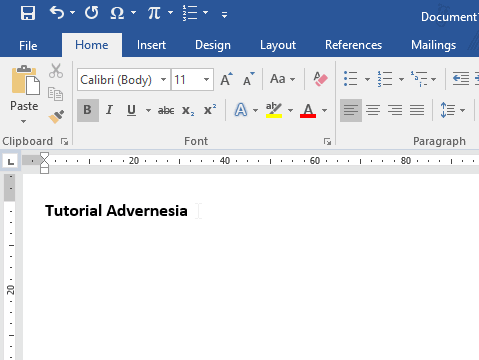Viewport: 479px width, 360px height.
Task: Insert a symbol with the Omega icon
Action: coord(117,13)
